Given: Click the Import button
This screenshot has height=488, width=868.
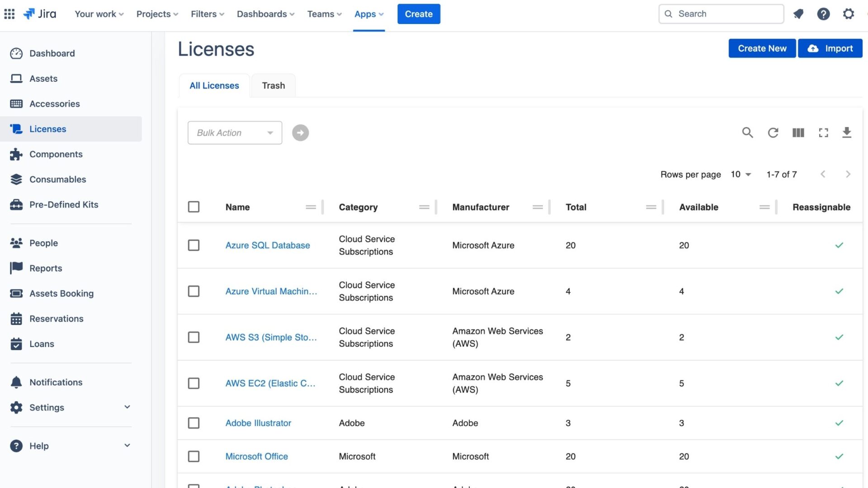Looking at the screenshot, I should (830, 48).
